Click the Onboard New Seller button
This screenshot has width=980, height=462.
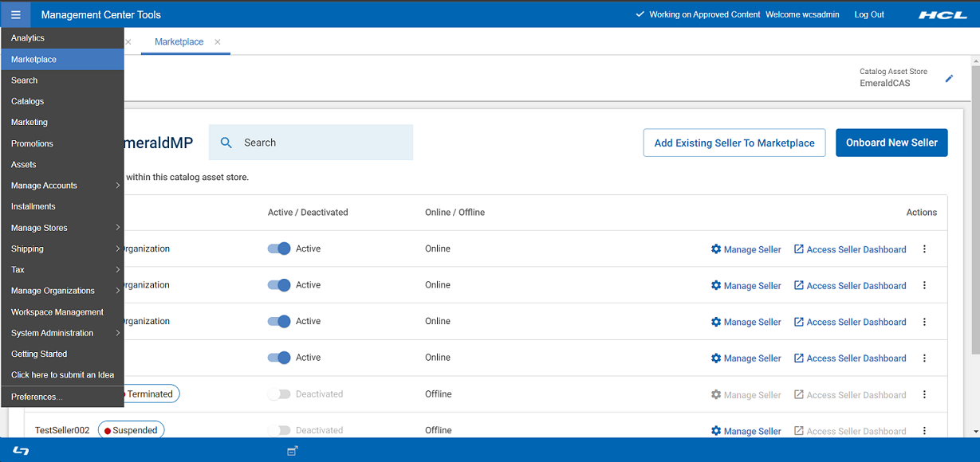click(891, 143)
